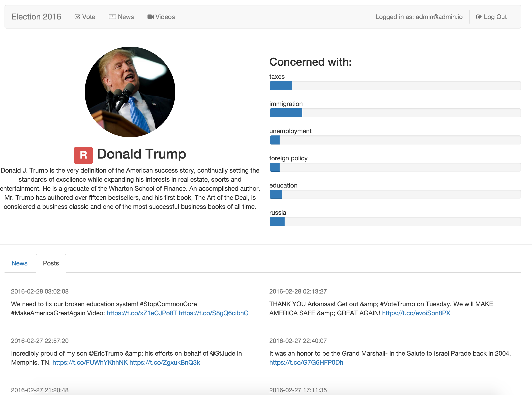The image size is (532, 395).
Task: Select the Posts tab
Action: (51, 263)
